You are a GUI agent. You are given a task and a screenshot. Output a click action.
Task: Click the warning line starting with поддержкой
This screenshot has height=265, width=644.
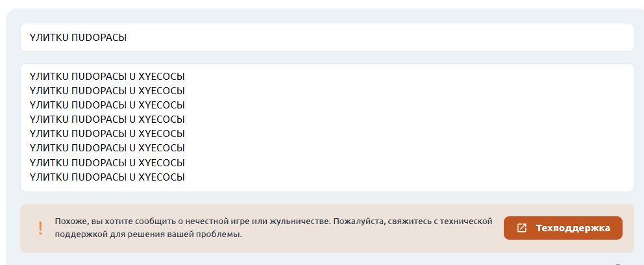click(x=148, y=235)
